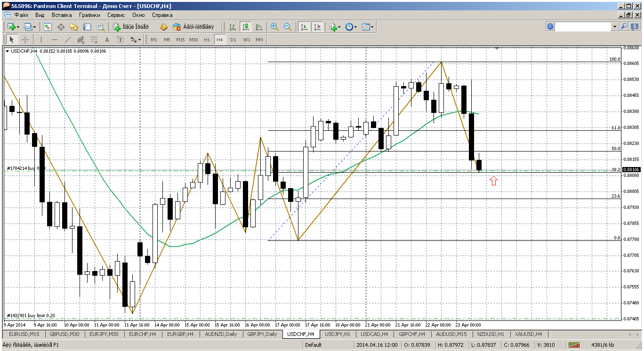
Task: Switch timeframe to H1
Action: 207,40
